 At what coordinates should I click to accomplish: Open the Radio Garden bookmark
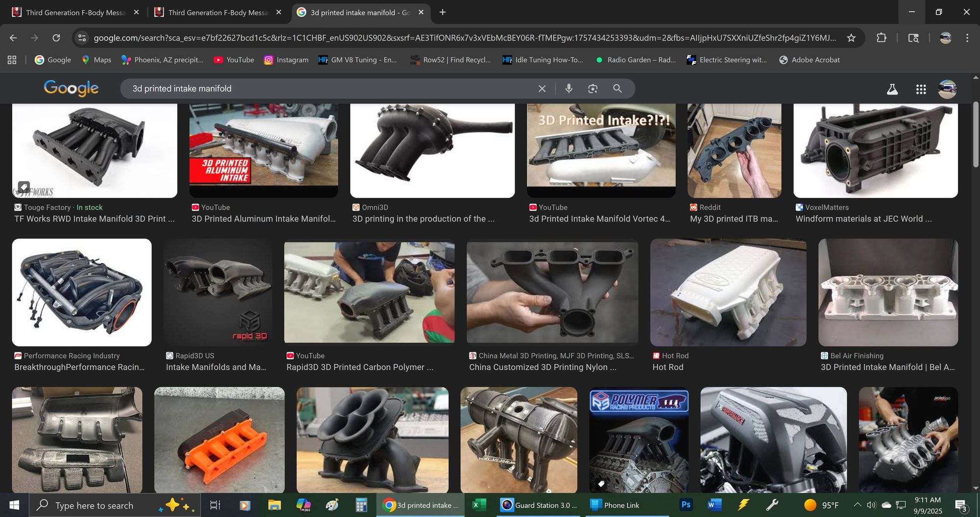[x=636, y=60]
